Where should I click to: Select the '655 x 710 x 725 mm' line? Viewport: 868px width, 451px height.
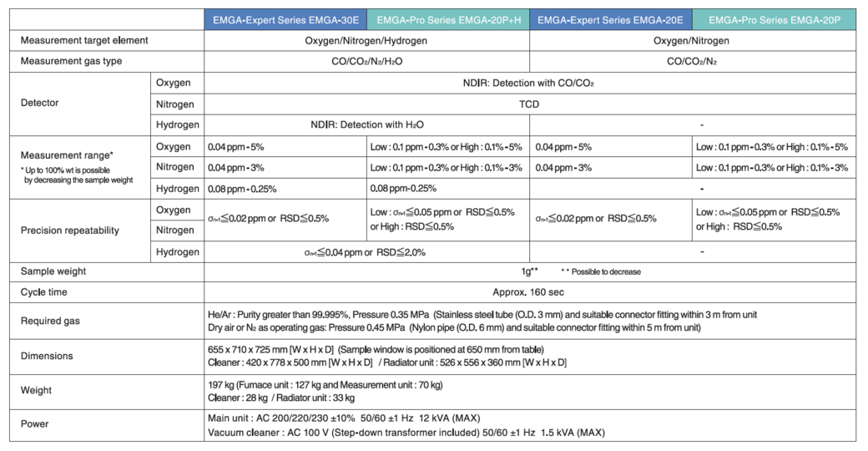pyautogui.click(x=376, y=350)
